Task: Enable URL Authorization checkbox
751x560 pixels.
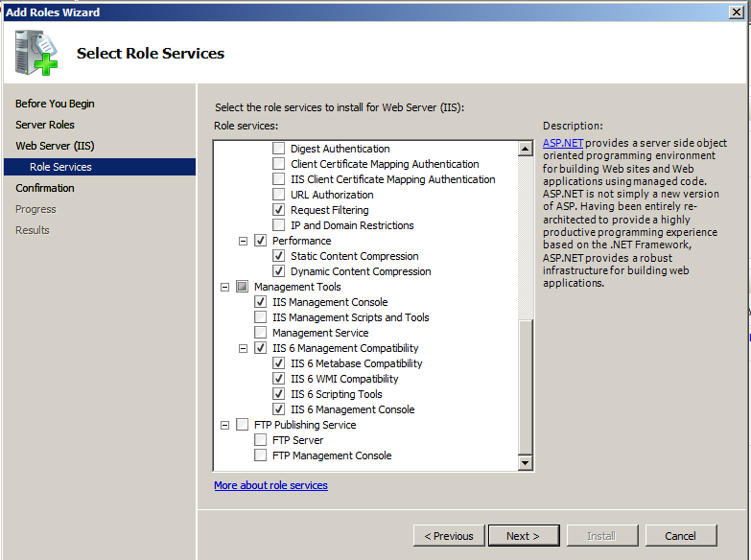Action: pos(278,195)
